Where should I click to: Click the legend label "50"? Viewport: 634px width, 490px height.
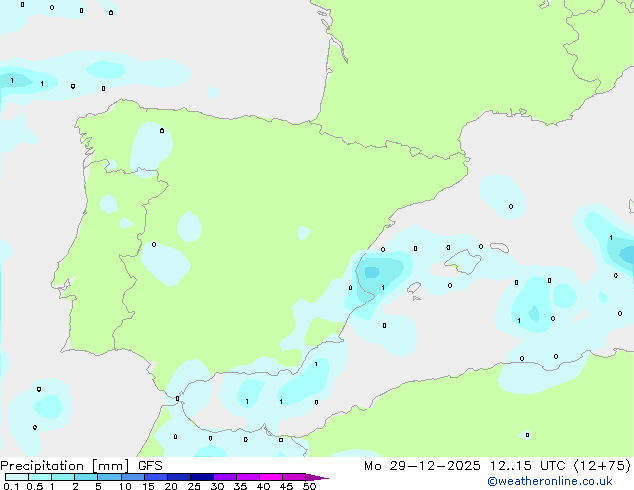(x=309, y=486)
